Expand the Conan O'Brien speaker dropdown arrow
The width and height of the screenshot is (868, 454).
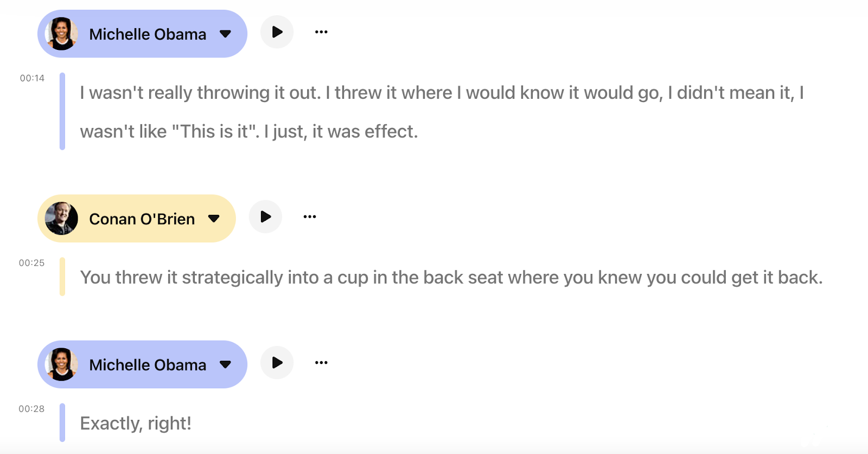[x=214, y=219]
